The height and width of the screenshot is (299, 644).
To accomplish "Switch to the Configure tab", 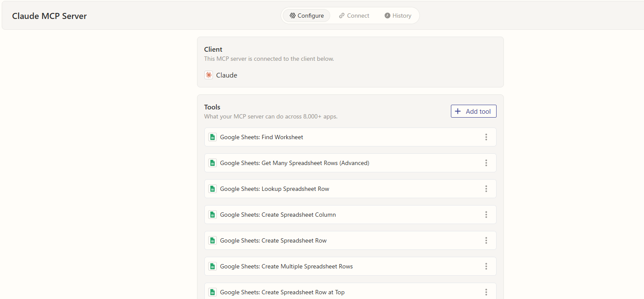I will pyautogui.click(x=306, y=16).
